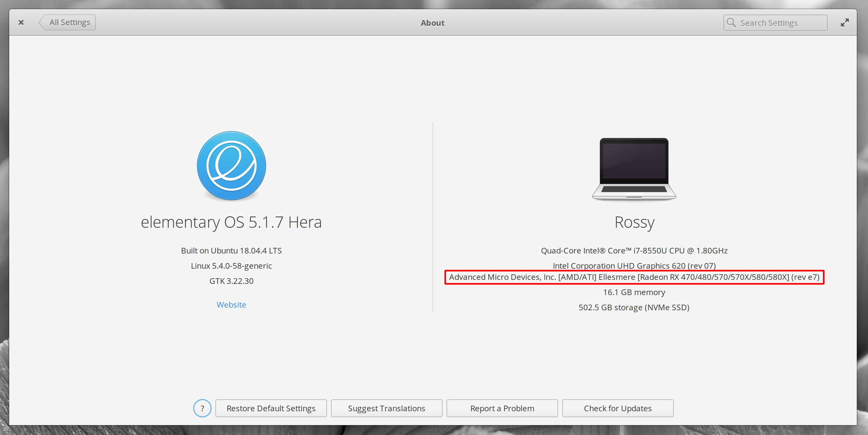Click Restore Default Settings
Screen dimensions: 868x435
coord(271,408)
